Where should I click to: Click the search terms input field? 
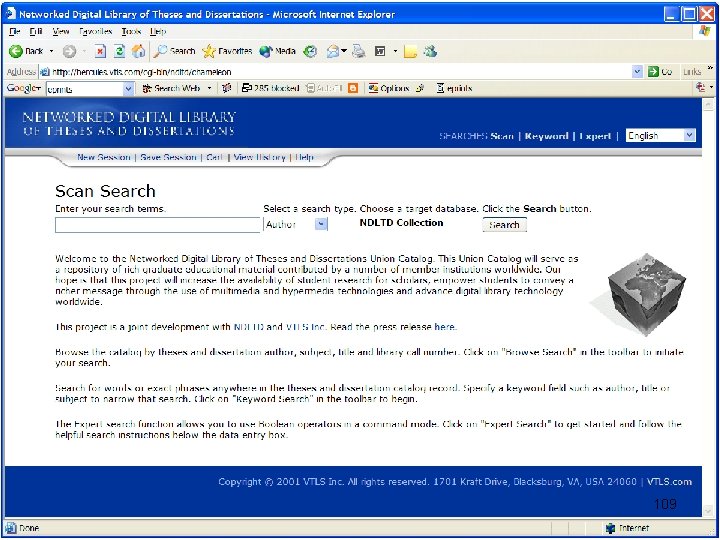[x=158, y=225]
